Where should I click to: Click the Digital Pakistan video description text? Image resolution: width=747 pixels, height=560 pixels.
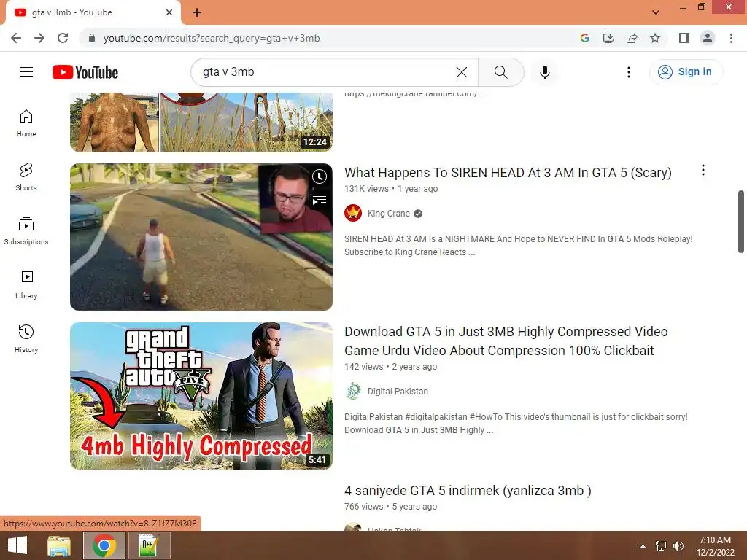coord(516,424)
